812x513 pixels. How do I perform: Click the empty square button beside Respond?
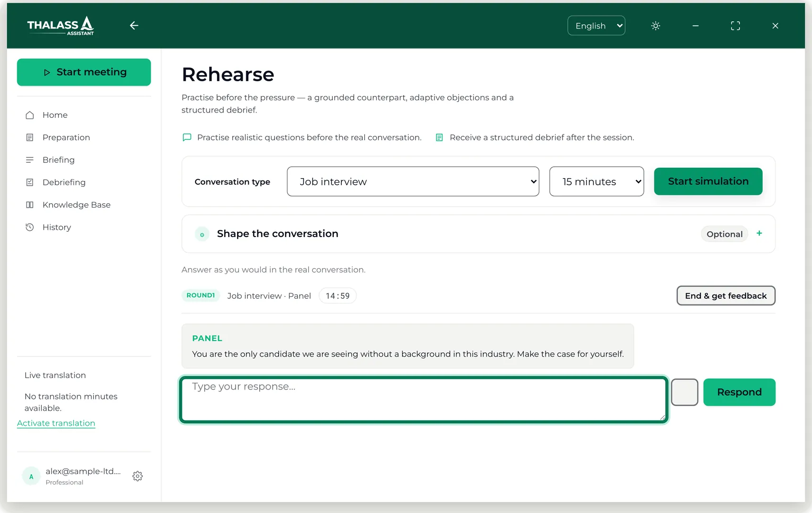click(685, 392)
